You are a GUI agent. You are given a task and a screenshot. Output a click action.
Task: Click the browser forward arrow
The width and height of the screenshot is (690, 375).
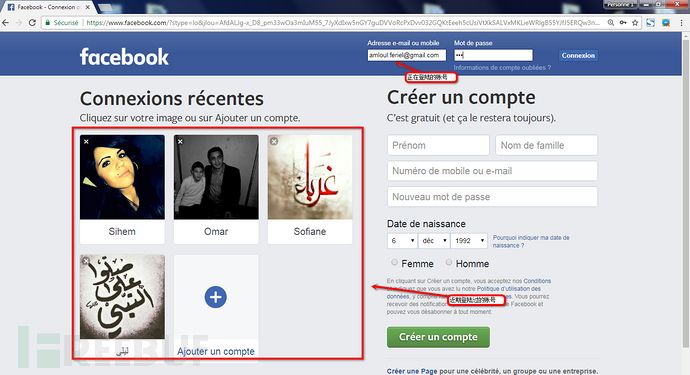pyautogui.click(x=18, y=22)
